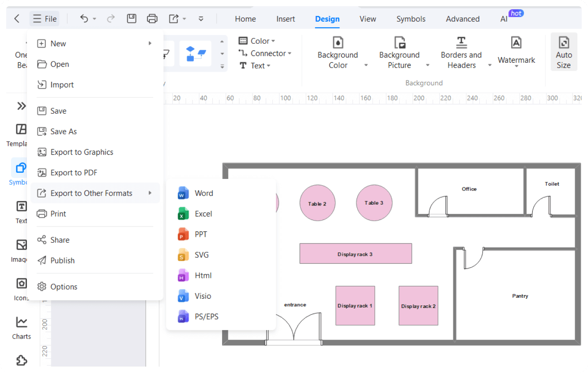The height and width of the screenshot is (373, 588).
Task: Open Options in the File menu
Action: [x=95, y=286]
